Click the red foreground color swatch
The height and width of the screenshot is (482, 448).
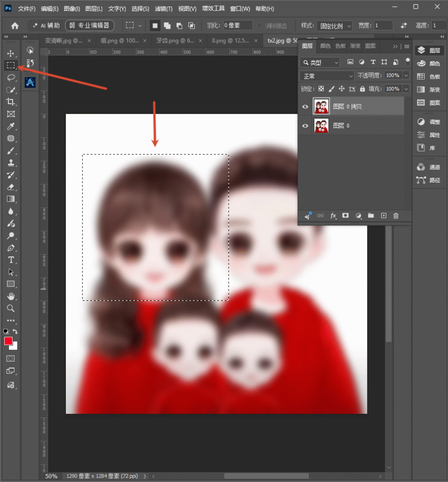pos(8,341)
